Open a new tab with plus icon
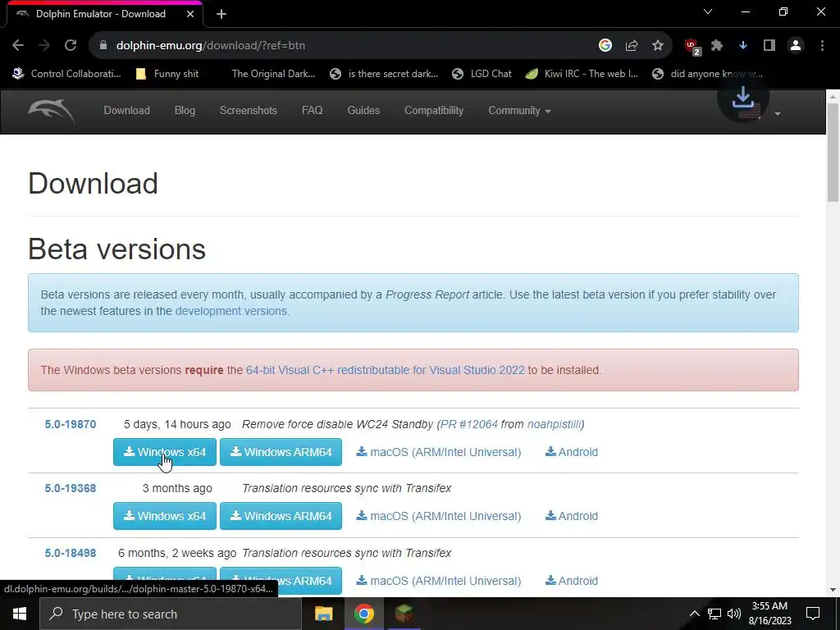840x630 pixels. click(x=221, y=15)
